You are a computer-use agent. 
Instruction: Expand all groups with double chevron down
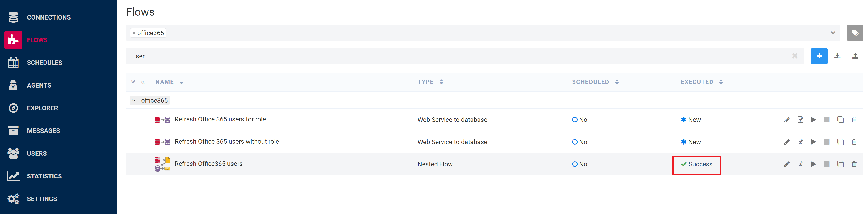coord(133,82)
